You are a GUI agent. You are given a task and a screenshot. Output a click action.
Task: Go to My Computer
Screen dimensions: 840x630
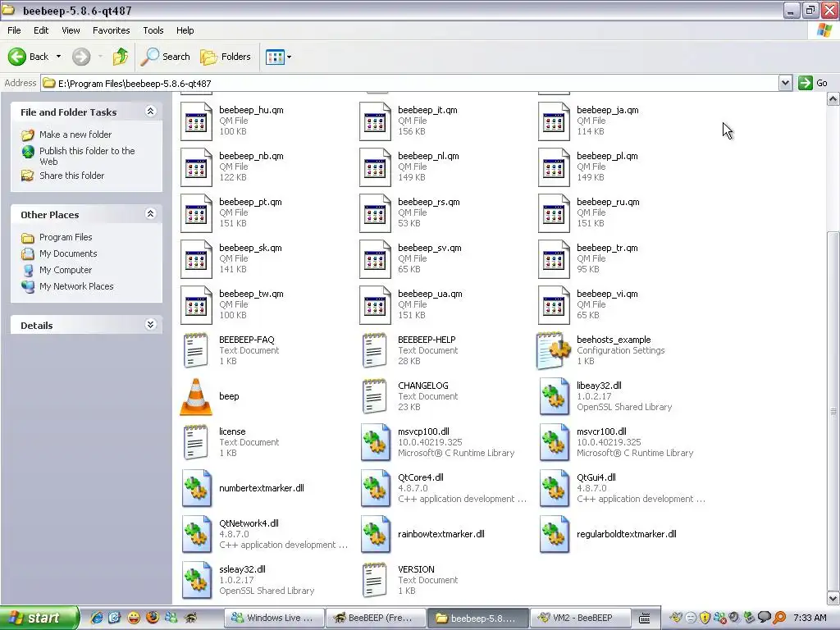coord(66,270)
